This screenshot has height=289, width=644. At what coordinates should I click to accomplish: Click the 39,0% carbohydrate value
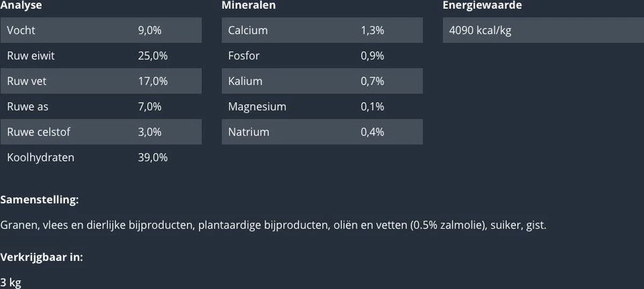pyautogui.click(x=153, y=158)
